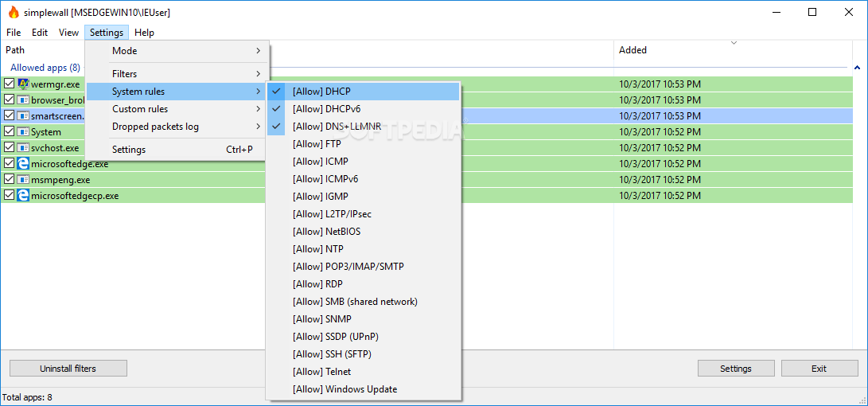868x406 pixels.
Task: Click the Exit button
Action: coord(819,369)
